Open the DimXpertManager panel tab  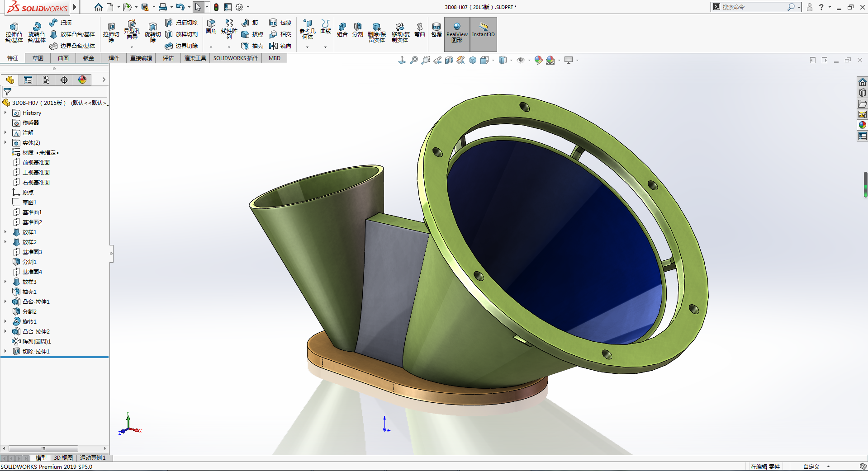[64, 80]
